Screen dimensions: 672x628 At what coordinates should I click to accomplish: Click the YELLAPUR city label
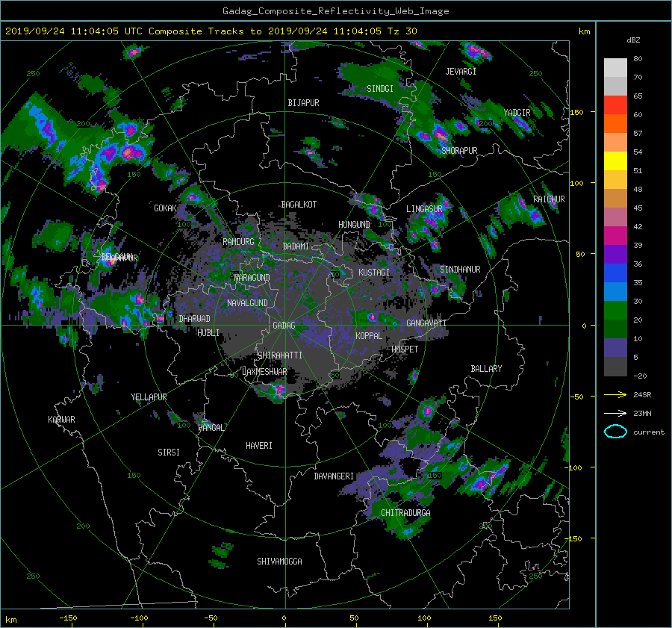click(x=149, y=397)
